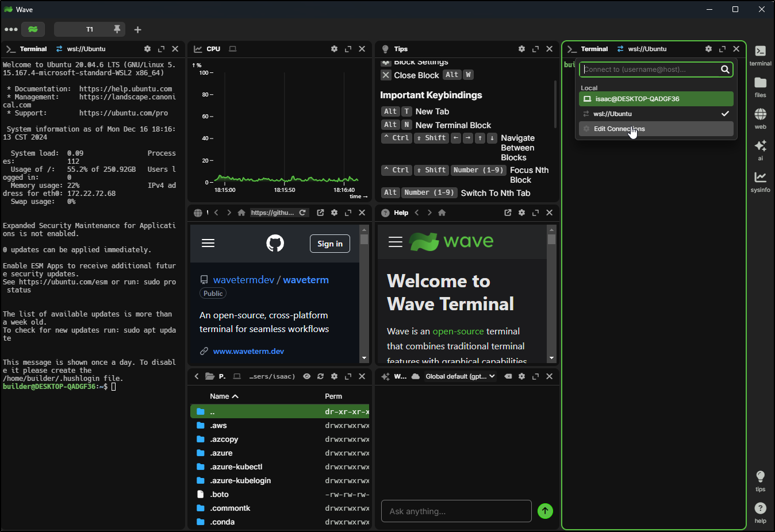The image size is (775, 532).
Task: Go to home in the Help block
Action: click(442, 213)
